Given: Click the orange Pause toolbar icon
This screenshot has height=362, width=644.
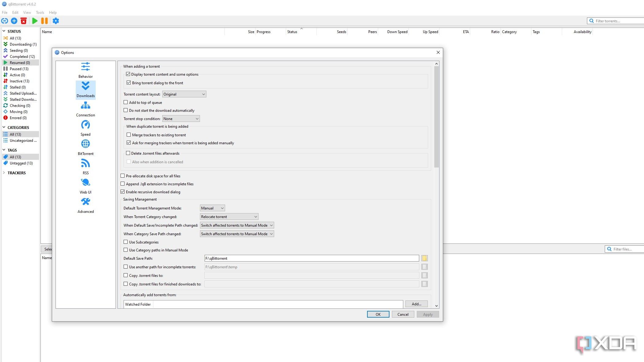Looking at the screenshot, I should 44,21.
